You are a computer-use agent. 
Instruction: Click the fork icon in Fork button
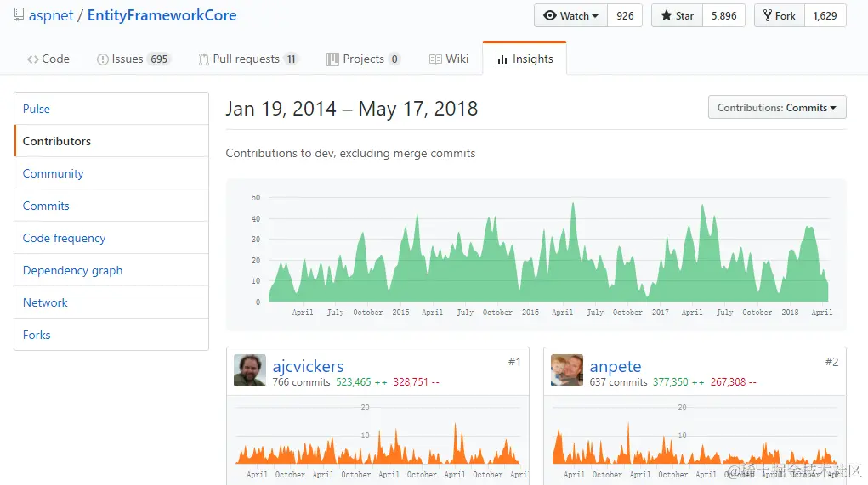pyautogui.click(x=767, y=15)
